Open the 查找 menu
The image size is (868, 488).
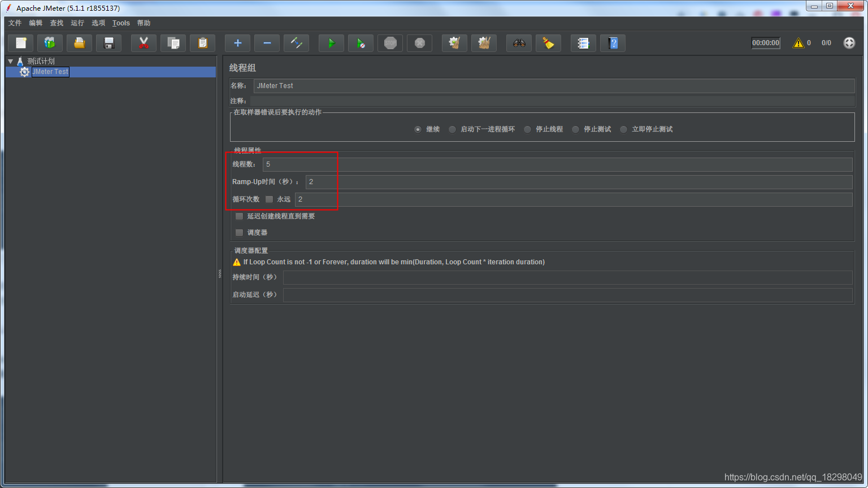click(57, 23)
